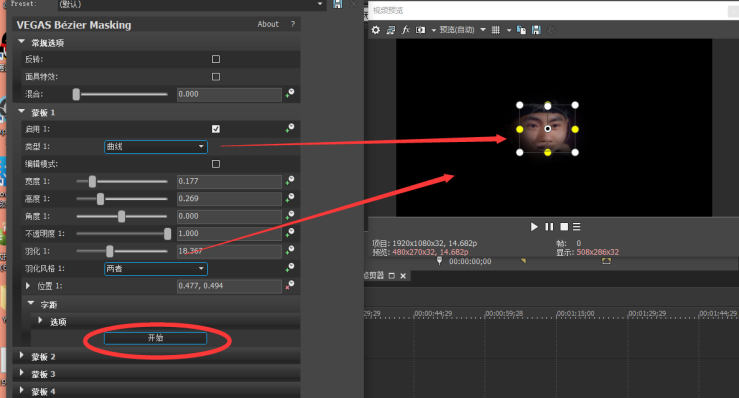Open the 预览(自动) quality dropdown
This screenshot has height=398, width=739.
pos(483,30)
